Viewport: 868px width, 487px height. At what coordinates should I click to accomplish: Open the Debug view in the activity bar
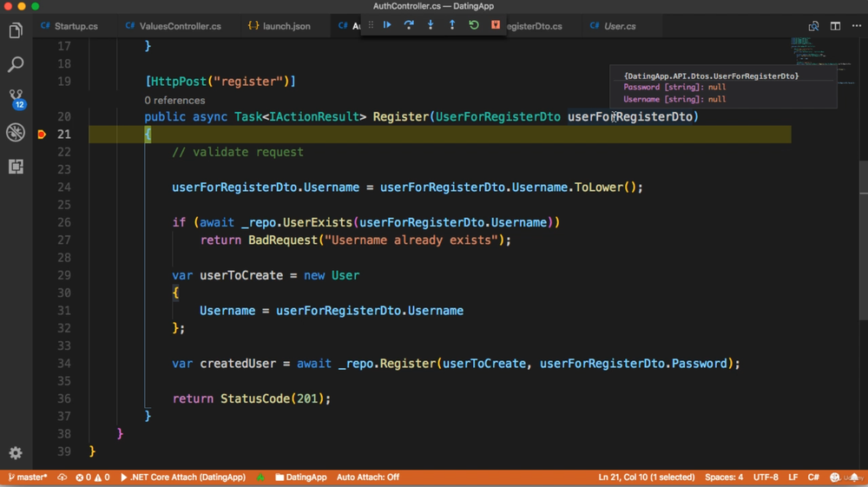pos(16,132)
